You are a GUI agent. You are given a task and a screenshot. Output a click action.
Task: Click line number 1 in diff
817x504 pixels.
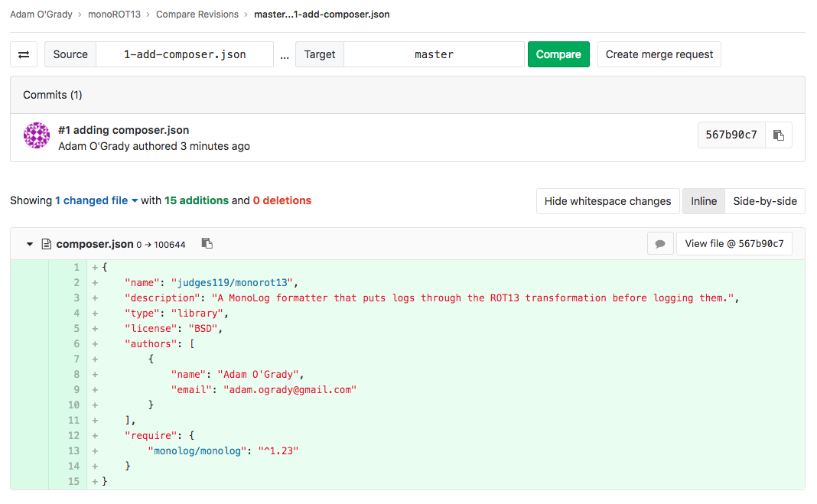tap(76, 267)
